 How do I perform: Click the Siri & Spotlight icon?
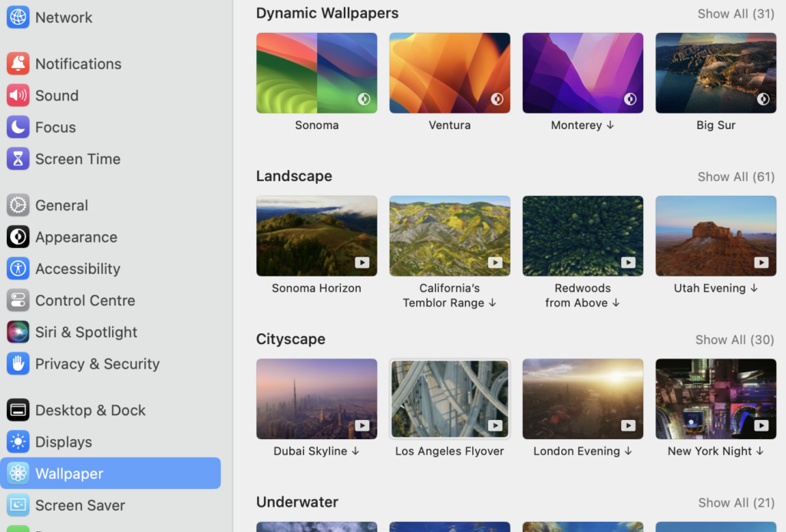(18, 332)
